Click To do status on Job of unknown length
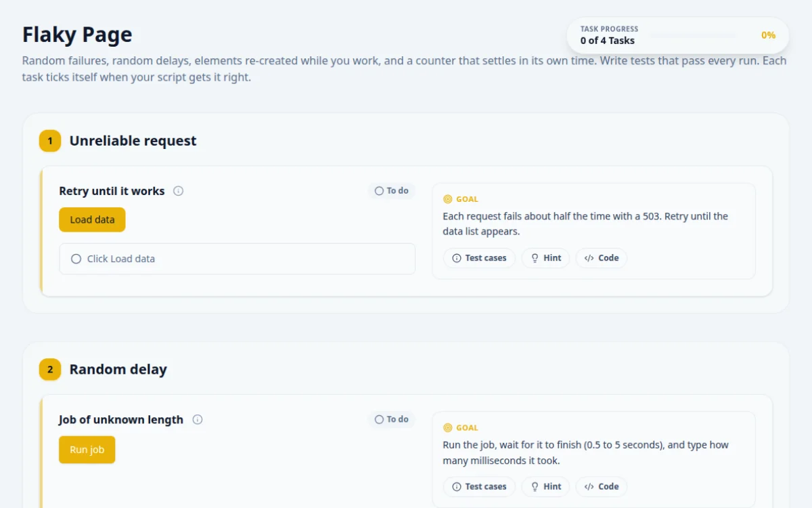This screenshot has height=508, width=812. coord(391,419)
